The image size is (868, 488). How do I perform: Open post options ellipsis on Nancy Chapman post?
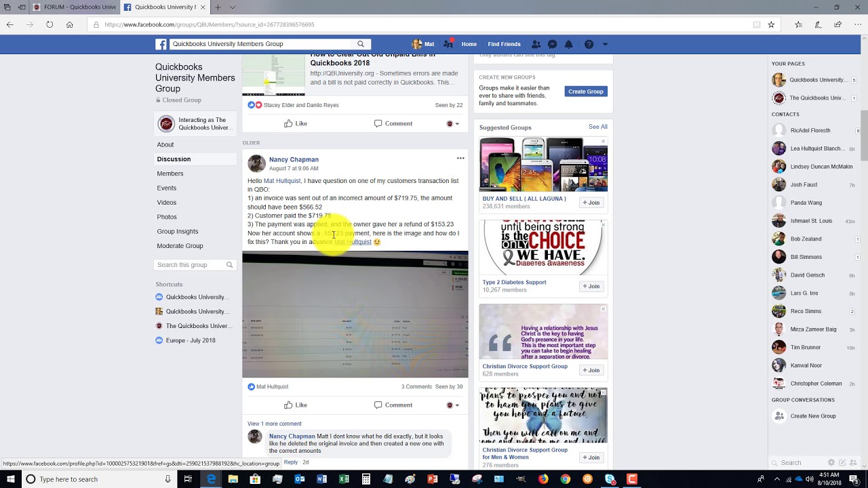coord(460,159)
